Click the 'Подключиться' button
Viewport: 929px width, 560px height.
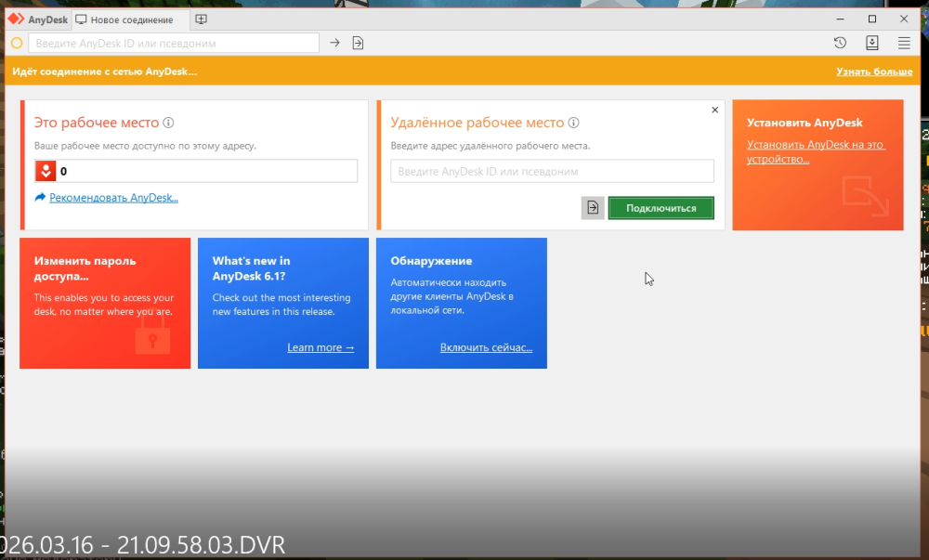(x=661, y=208)
